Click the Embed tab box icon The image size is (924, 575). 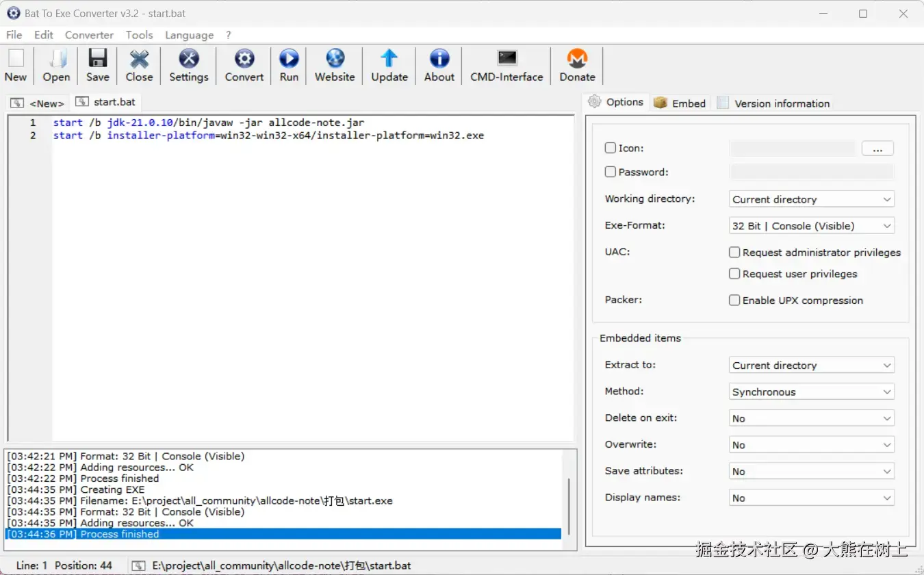point(660,103)
